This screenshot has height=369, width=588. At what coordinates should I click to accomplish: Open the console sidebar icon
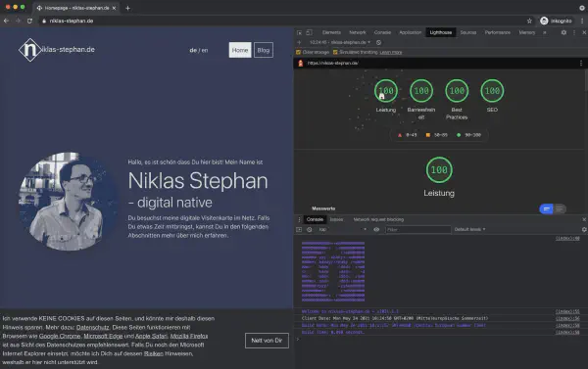tap(299, 229)
